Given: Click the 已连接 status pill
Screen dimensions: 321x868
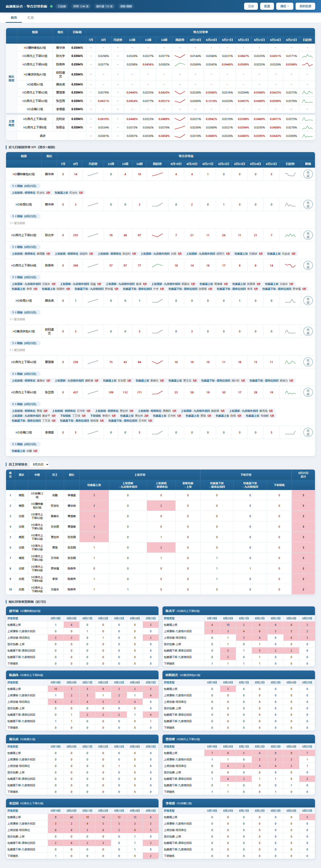Looking at the screenshot, I should tap(62, 6).
